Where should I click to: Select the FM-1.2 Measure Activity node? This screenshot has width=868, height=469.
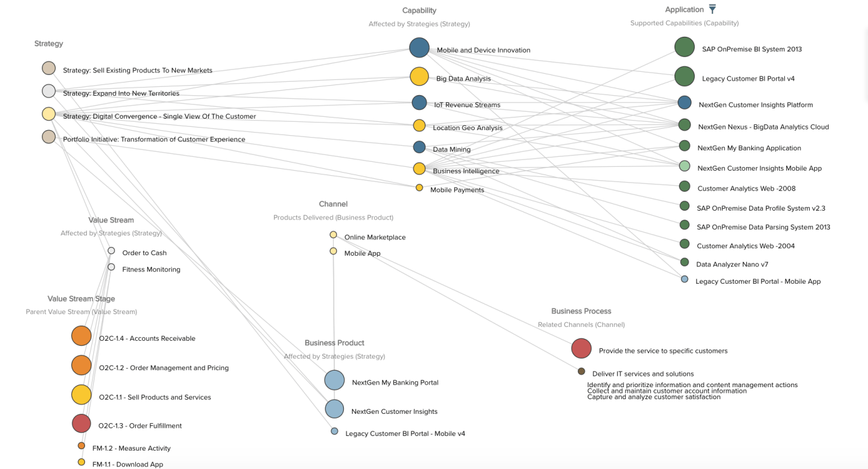pyautogui.click(x=81, y=446)
